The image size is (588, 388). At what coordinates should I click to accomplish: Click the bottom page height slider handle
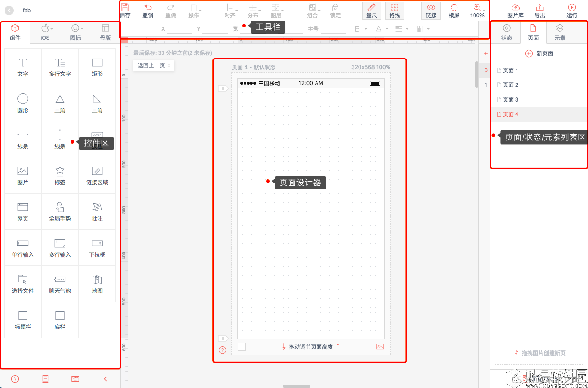point(223,339)
